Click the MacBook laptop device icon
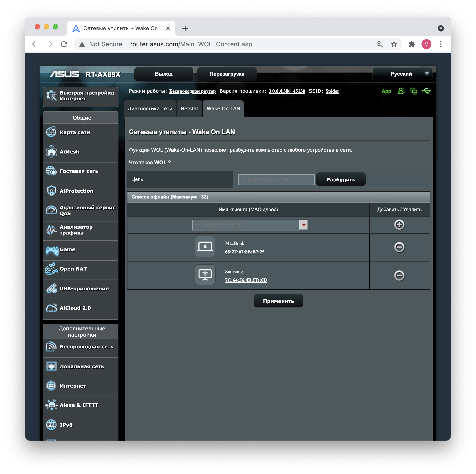The image size is (476, 474). point(205,247)
